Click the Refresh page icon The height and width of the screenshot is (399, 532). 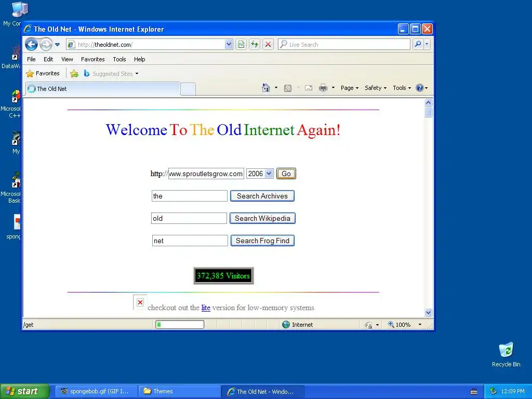click(x=255, y=45)
